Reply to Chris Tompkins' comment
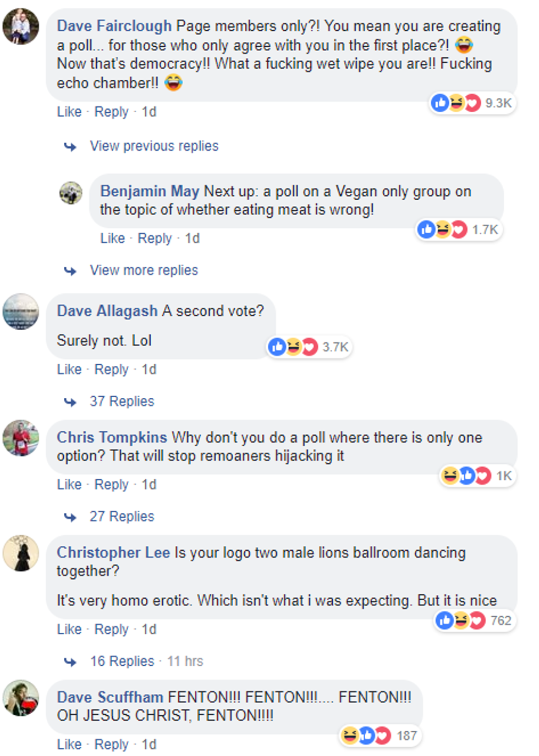Image resolution: width=539 pixels, height=756 pixels. (x=111, y=484)
